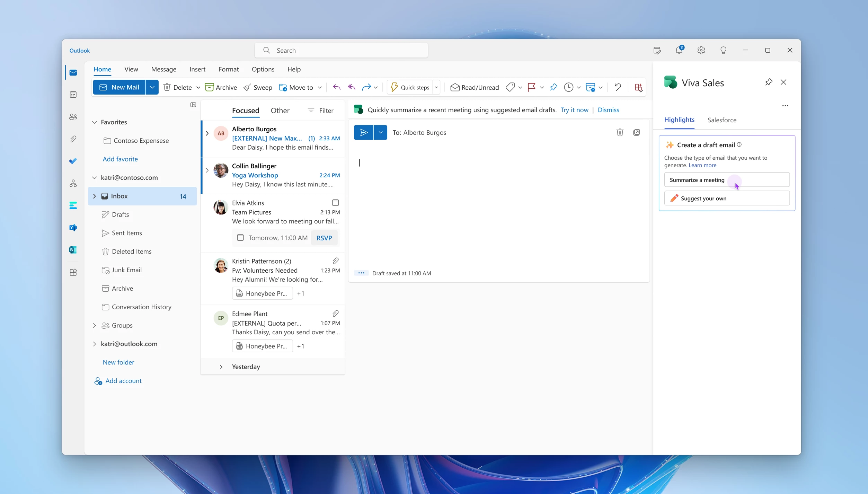Click in the draft message body
This screenshot has width=868, height=494.
[x=498, y=208]
